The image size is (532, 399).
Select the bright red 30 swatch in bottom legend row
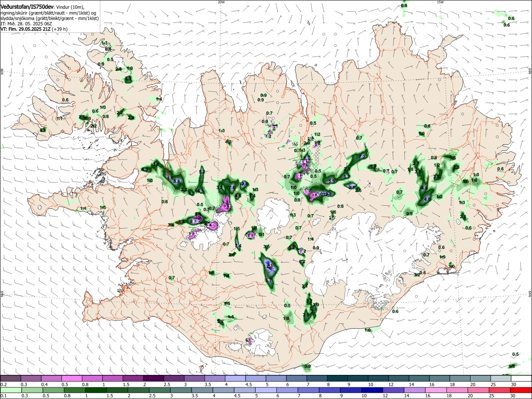tap(521, 390)
